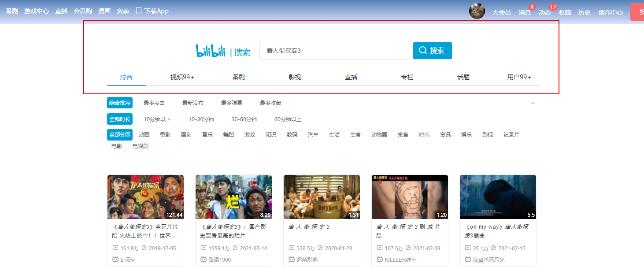The height and width of the screenshot is (267, 644).
Task: Click clock icon beside 2019-12-05
Action: coord(144,248)
